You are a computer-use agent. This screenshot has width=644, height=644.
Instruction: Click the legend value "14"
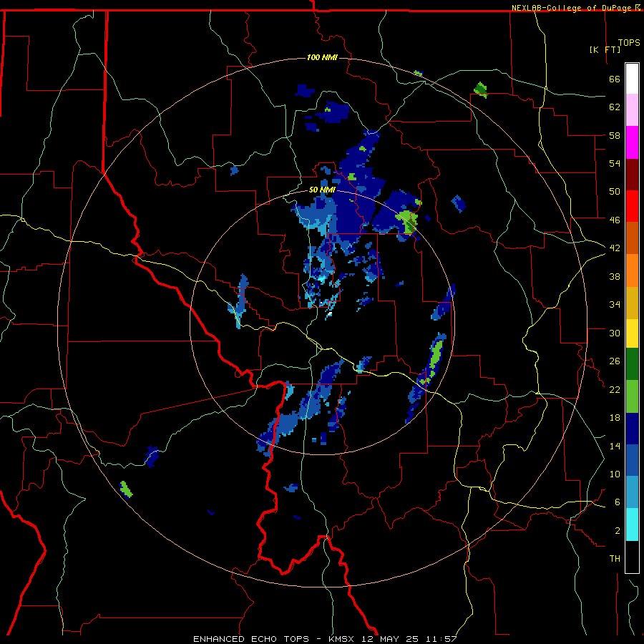click(615, 446)
